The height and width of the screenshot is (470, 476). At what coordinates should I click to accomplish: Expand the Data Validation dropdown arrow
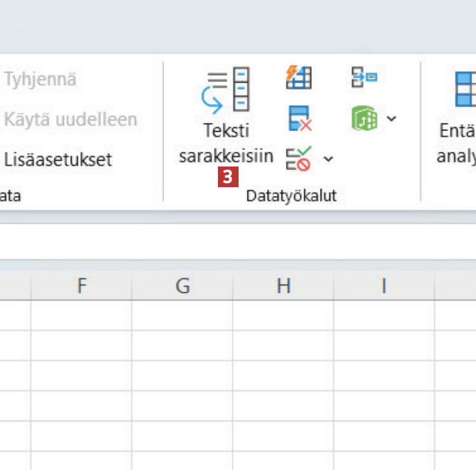click(329, 159)
